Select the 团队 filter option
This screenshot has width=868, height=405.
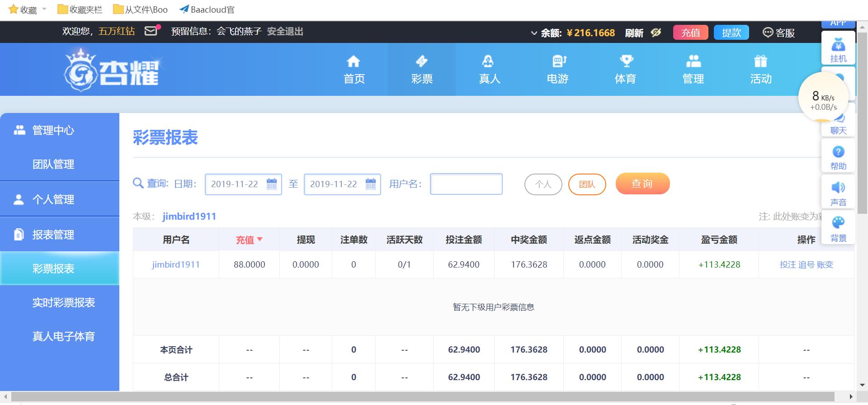587,184
